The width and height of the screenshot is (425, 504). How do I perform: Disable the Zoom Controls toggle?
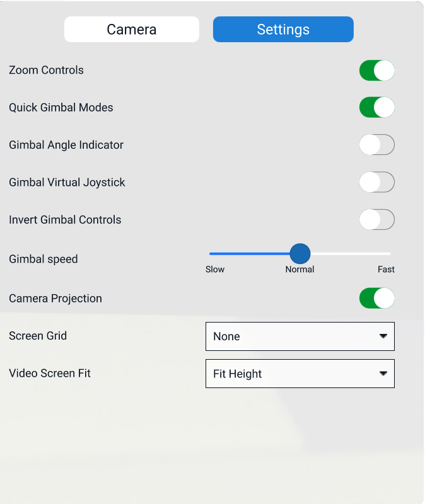coord(377,71)
